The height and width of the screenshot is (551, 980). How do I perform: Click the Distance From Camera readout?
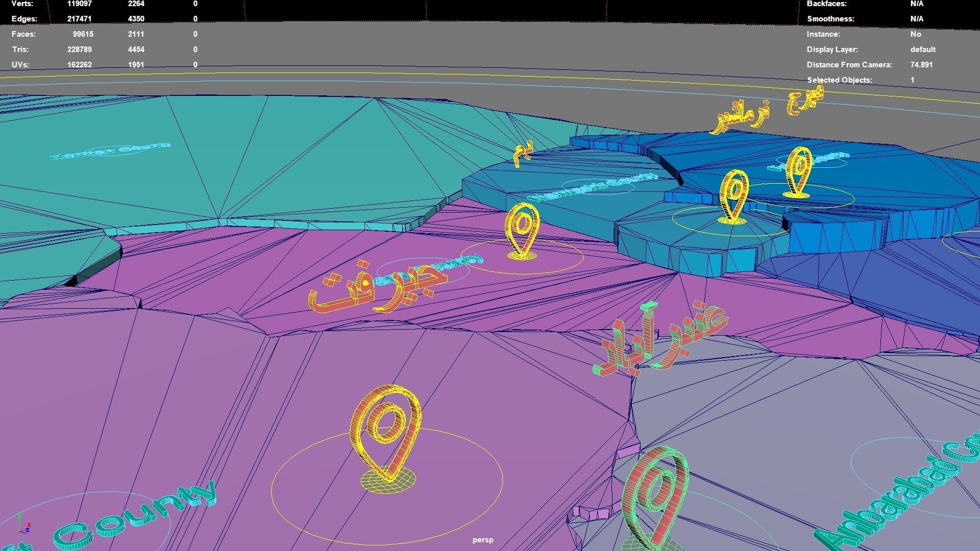tap(921, 65)
